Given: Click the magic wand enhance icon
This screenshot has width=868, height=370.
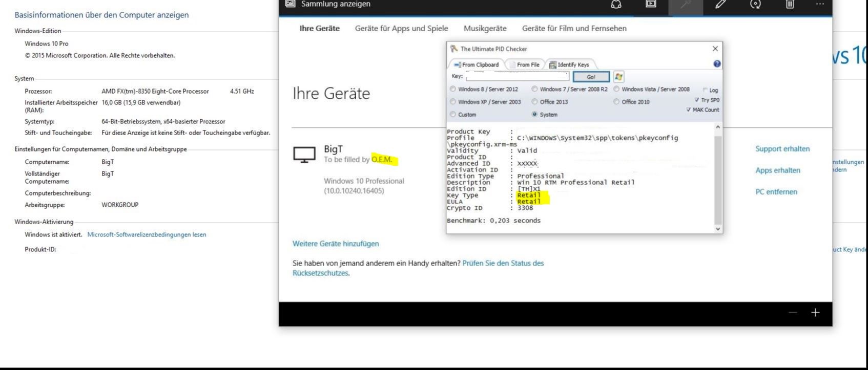Looking at the screenshot, I should (x=686, y=4).
